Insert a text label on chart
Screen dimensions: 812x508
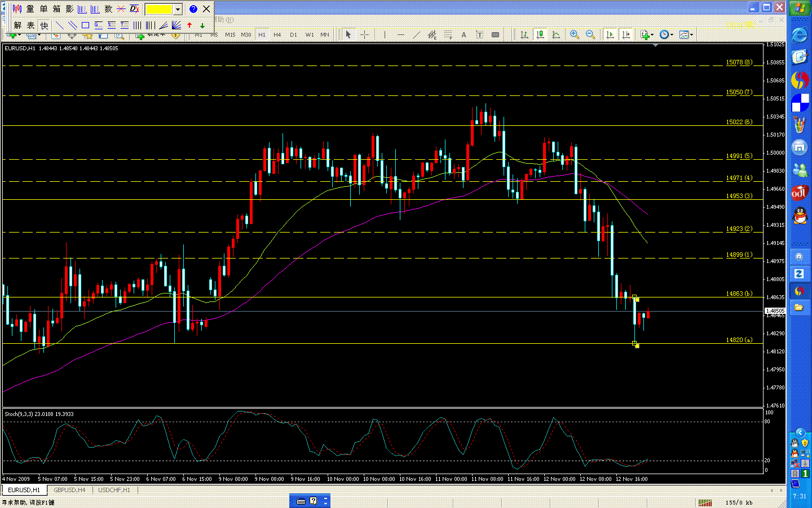coord(479,34)
